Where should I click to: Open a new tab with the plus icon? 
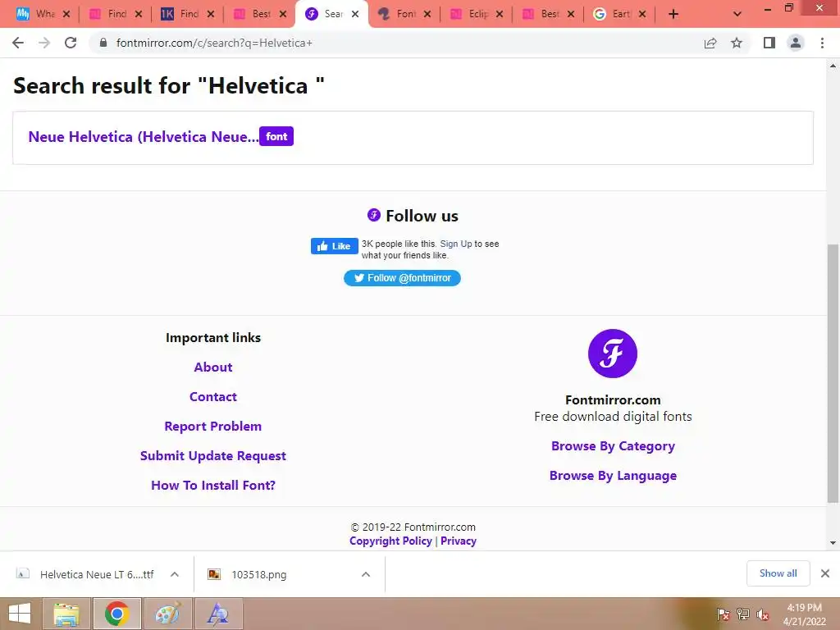(x=673, y=14)
